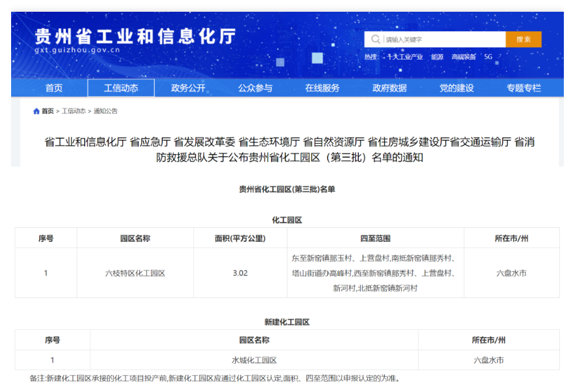The width and height of the screenshot is (573, 392).
Task: Open the 政府数据 navigation tab
Action: tap(389, 88)
